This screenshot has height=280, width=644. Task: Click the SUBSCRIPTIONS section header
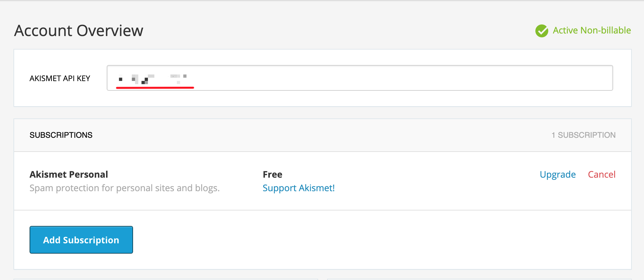point(61,135)
